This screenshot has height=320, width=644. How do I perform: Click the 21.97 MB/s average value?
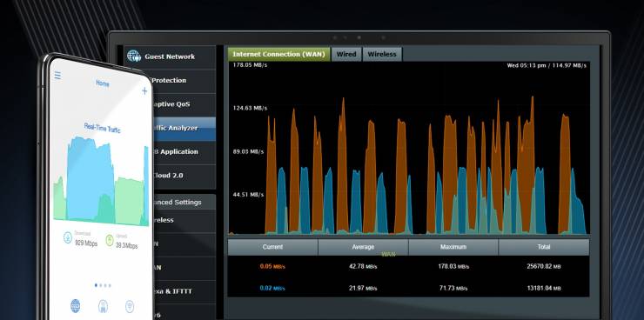pos(363,289)
